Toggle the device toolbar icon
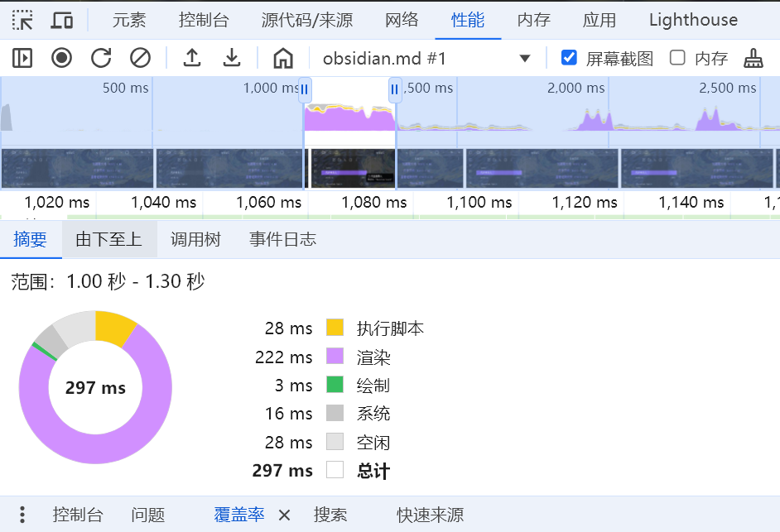Screen dimensions: 780x532 coord(62,20)
